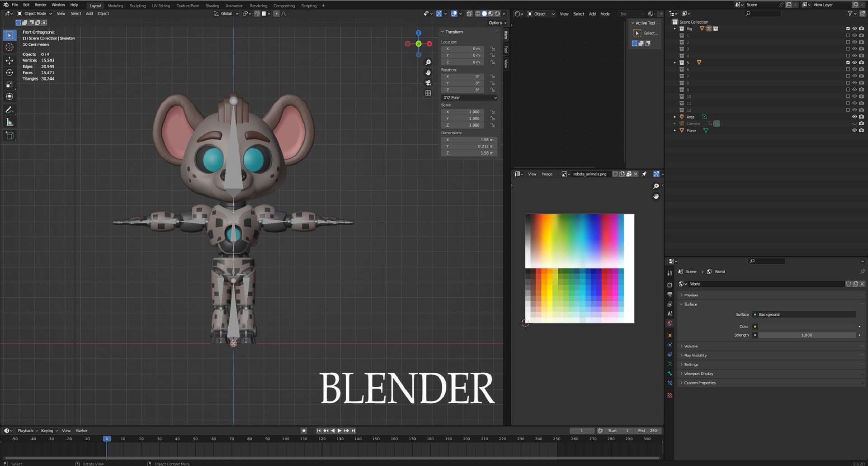Screen dimensions: 868x466
Task: Toggle camera view icon in viewport
Action: [x=428, y=83]
